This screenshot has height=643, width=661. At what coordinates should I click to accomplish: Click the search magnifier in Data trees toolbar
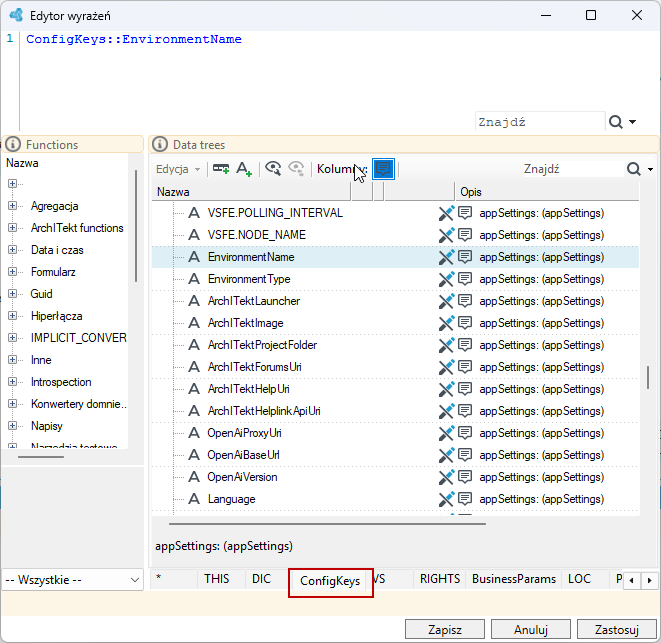(x=633, y=169)
